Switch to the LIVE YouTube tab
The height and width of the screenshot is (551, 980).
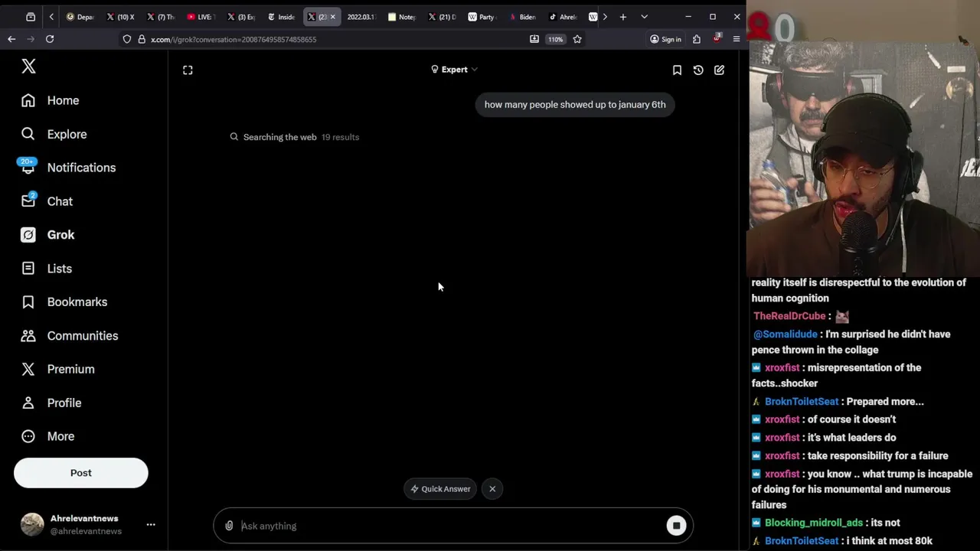coord(201,17)
